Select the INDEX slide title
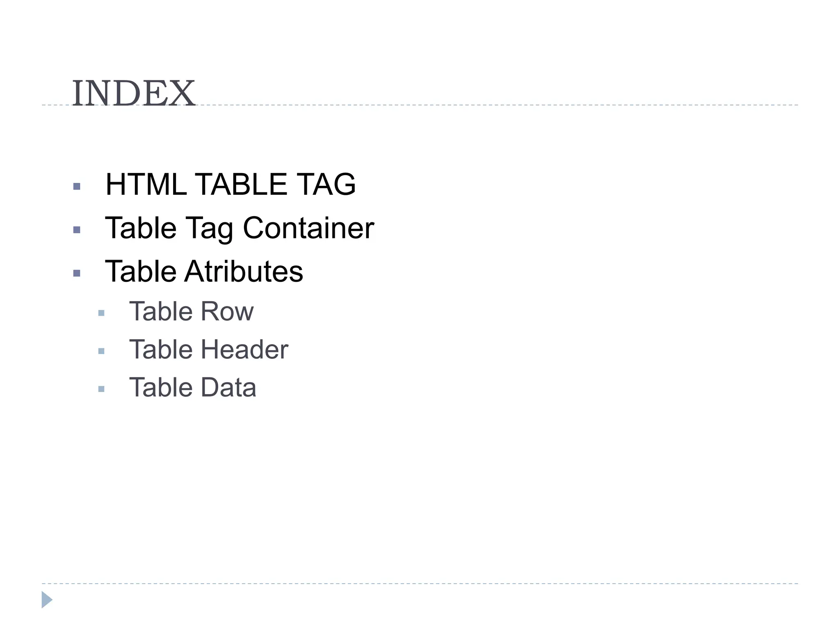 pos(134,94)
